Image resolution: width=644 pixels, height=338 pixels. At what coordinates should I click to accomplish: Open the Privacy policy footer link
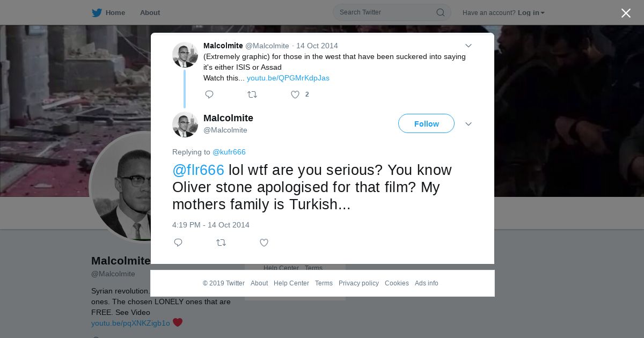358,283
